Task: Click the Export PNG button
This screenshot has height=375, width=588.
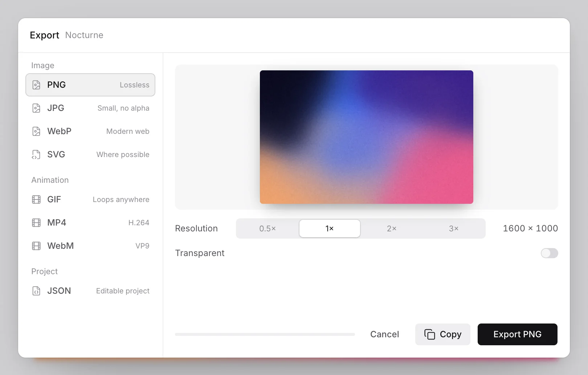Action: (518, 334)
